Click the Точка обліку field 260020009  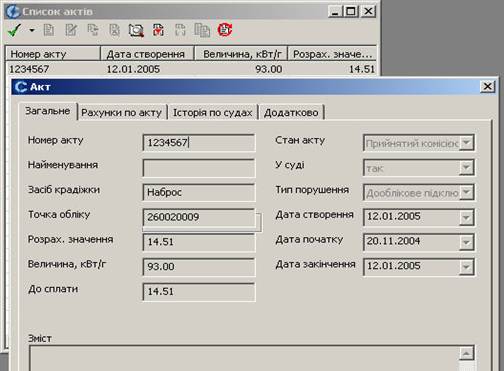(x=199, y=217)
